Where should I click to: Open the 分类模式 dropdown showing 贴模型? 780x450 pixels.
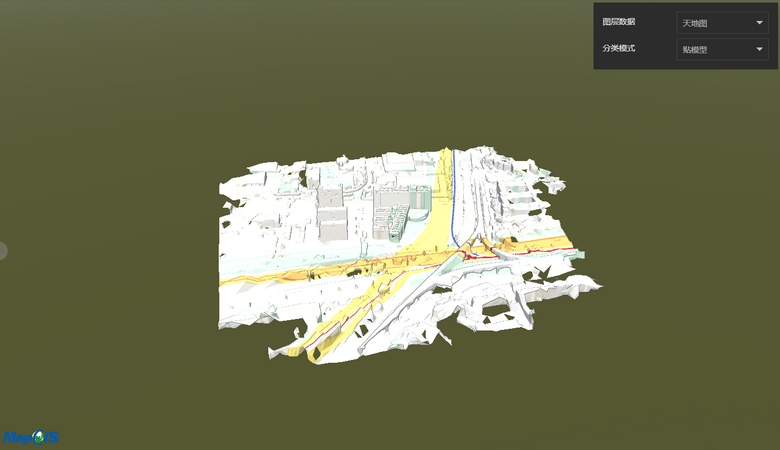point(722,49)
